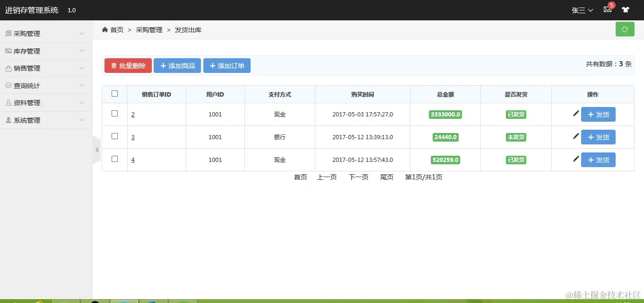This screenshot has width=644, height=303.
Task: Tick the select-all checkbox in table header
Action: (x=114, y=94)
